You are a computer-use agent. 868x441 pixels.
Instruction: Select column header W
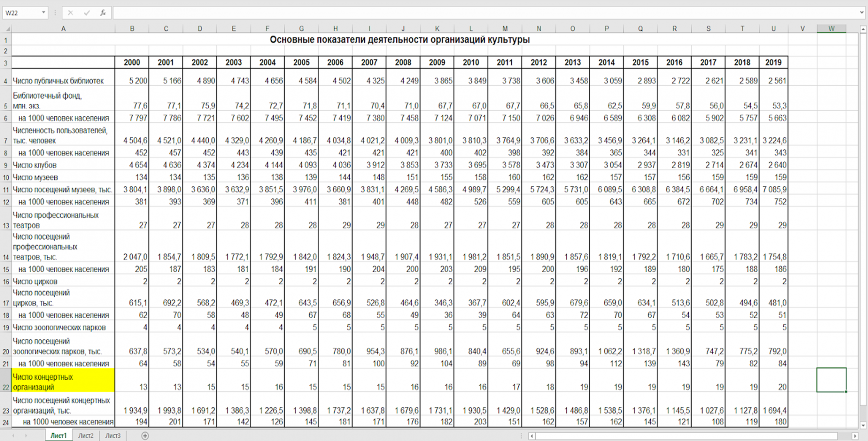click(x=832, y=29)
